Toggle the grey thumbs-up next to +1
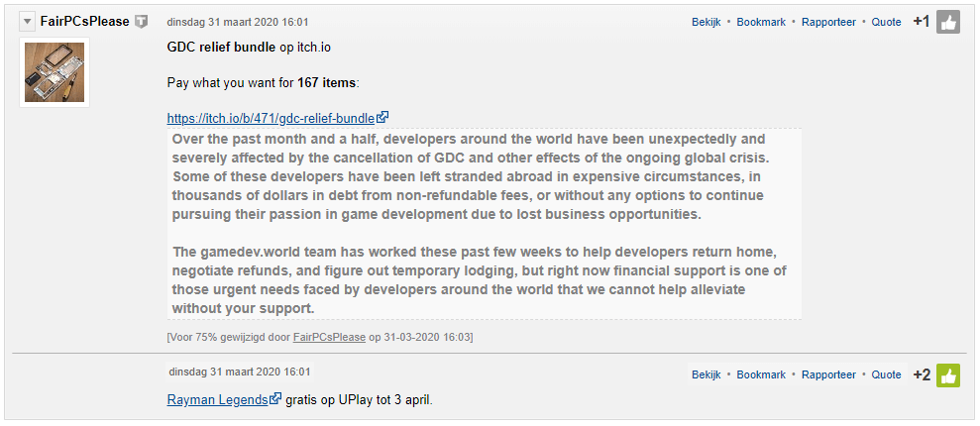The image size is (980, 426). click(x=948, y=22)
